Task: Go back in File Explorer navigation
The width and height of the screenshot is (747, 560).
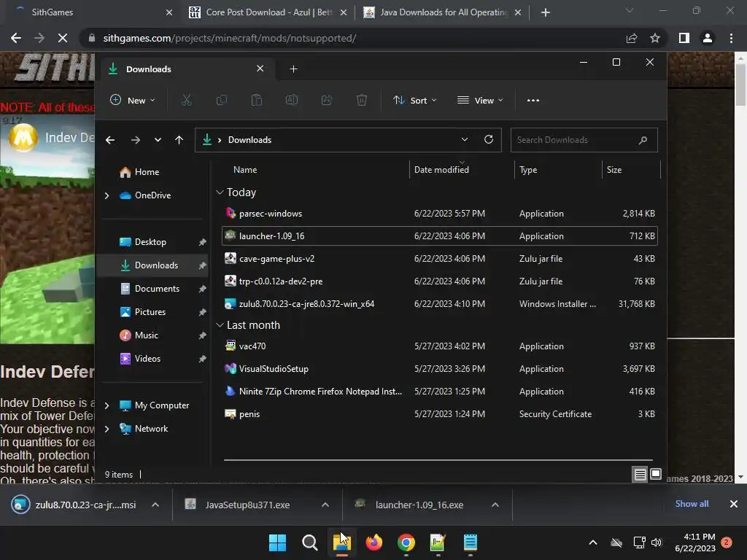Action: coord(110,140)
